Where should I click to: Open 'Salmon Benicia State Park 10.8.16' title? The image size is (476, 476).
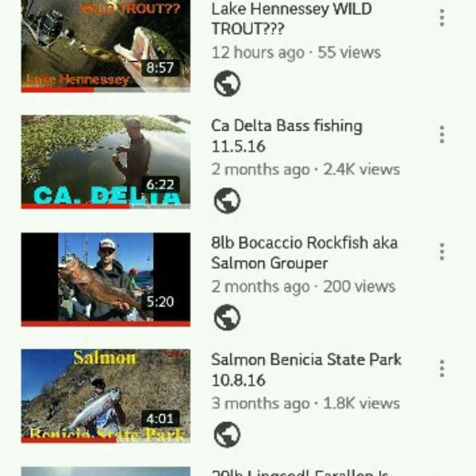[306, 370]
